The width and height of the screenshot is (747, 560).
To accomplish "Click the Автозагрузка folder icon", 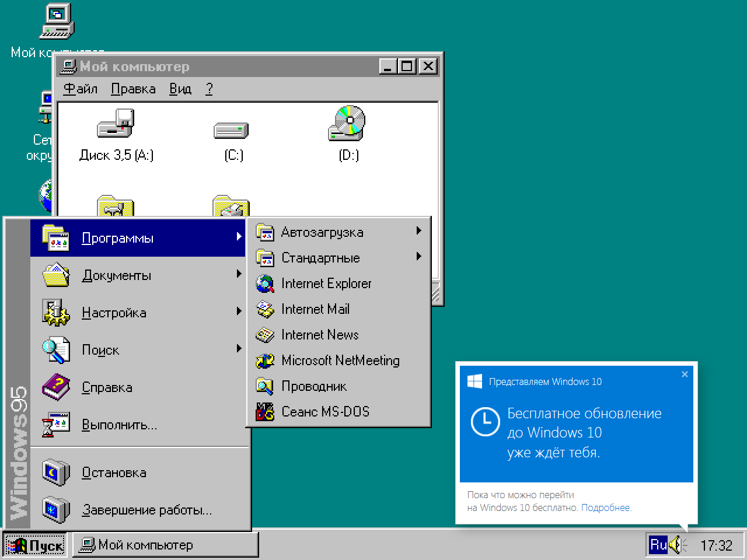I will 265,232.
